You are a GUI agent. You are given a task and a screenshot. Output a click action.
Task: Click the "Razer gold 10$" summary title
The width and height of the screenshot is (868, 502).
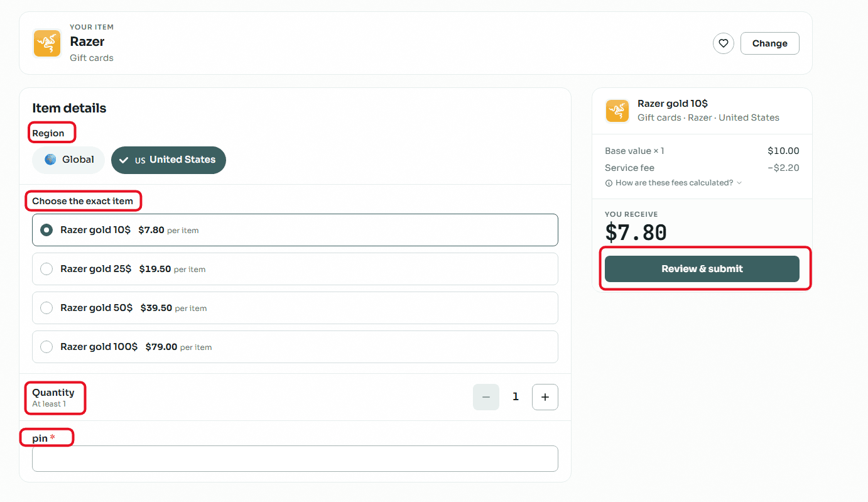(673, 104)
